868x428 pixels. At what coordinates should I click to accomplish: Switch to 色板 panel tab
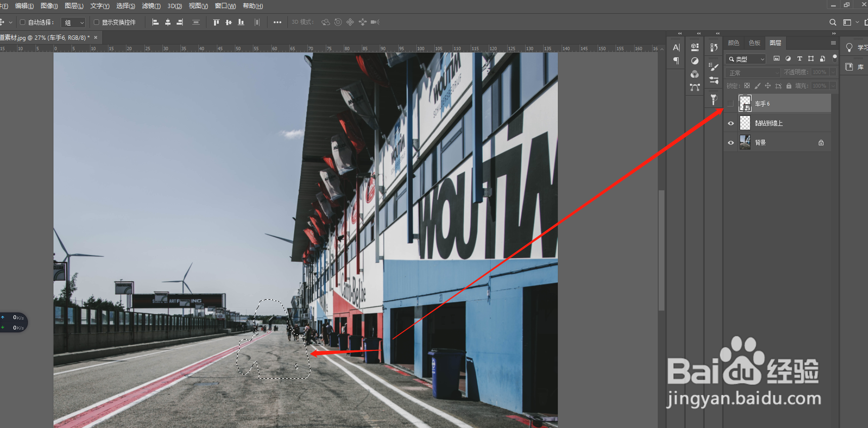(754, 43)
